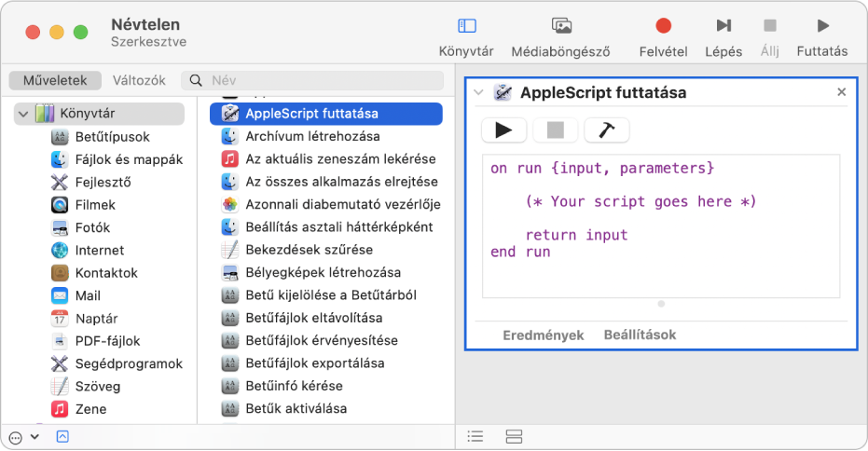Collapse the AppleScript futtatása action chevron
Image resolution: width=868 pixels, height=451 pixels.
click(x=479, y=92)
